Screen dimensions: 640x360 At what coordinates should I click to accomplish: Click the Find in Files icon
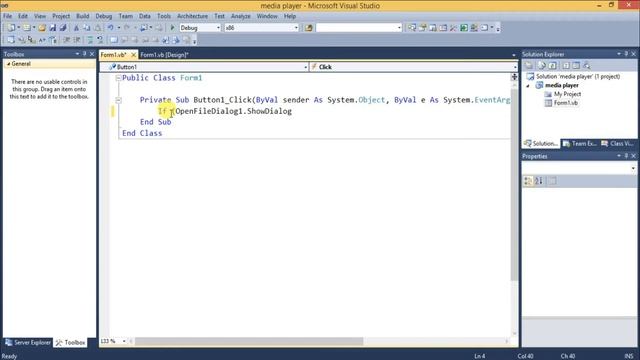click(309, 28)
